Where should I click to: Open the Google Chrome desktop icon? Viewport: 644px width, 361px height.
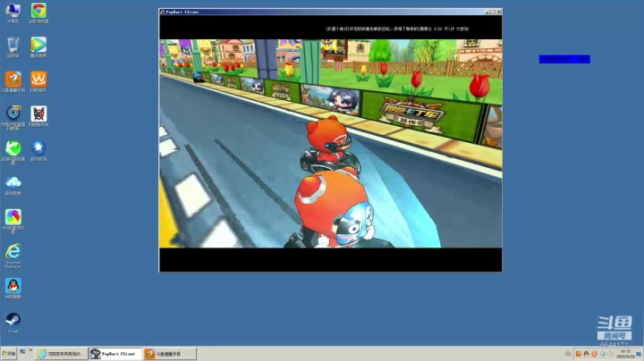pyautogui.click(x=38, y=13)
